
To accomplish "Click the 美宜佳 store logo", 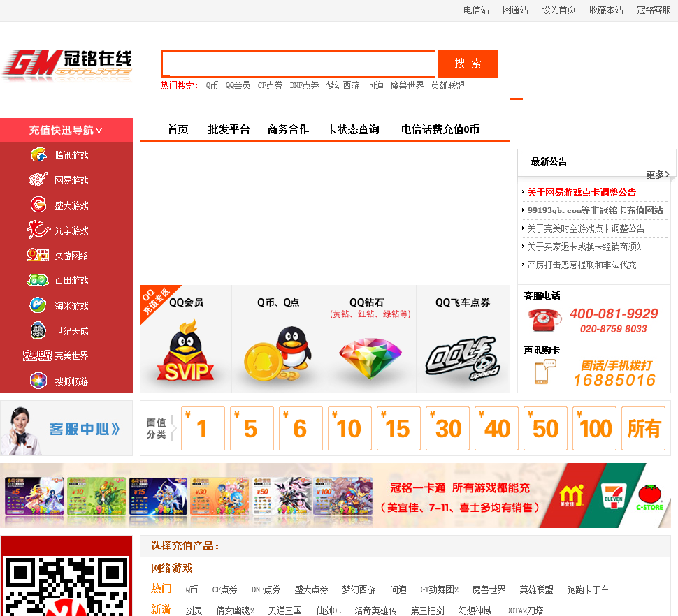I will pyautogui.click(x=571, y=495).
